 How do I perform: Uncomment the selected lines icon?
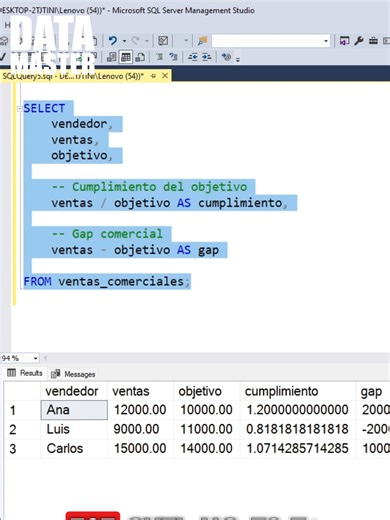173,57
